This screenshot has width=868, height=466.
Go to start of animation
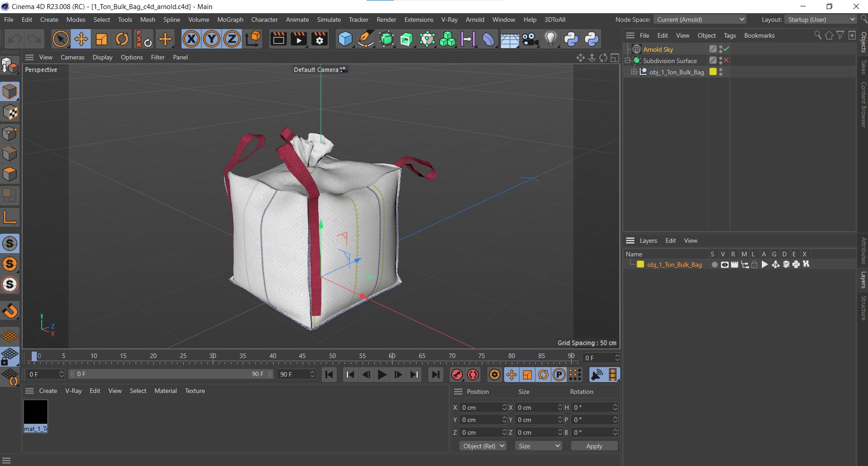click(329, 374)
